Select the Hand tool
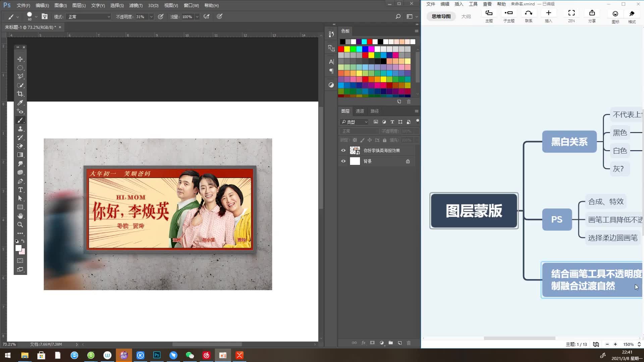Viewport: 644px width, 362px height. [20, 216]
